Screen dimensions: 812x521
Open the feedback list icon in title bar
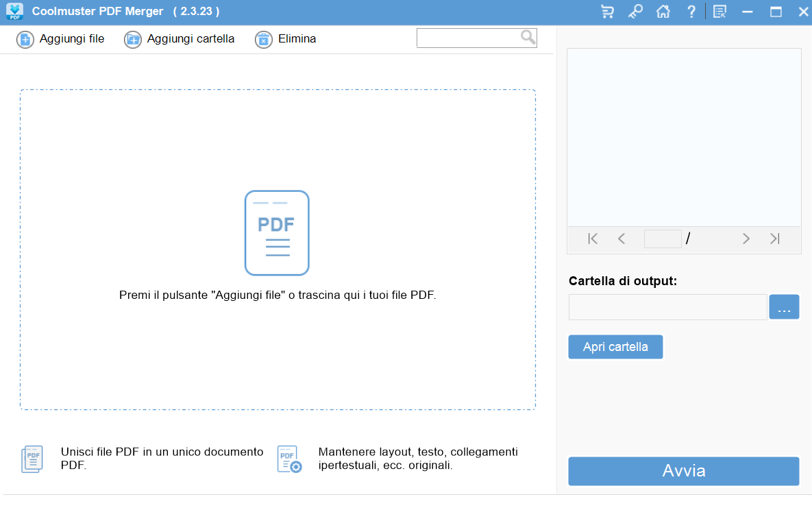point(719,12)
